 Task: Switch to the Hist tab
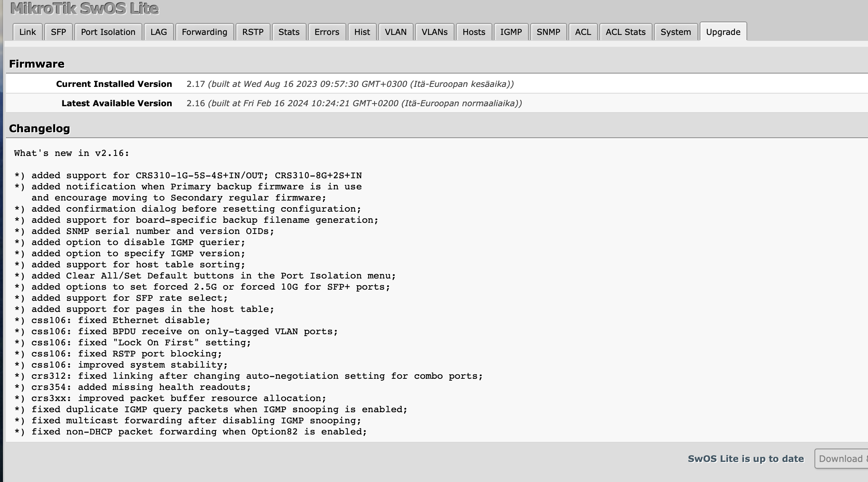pos(362,32)
